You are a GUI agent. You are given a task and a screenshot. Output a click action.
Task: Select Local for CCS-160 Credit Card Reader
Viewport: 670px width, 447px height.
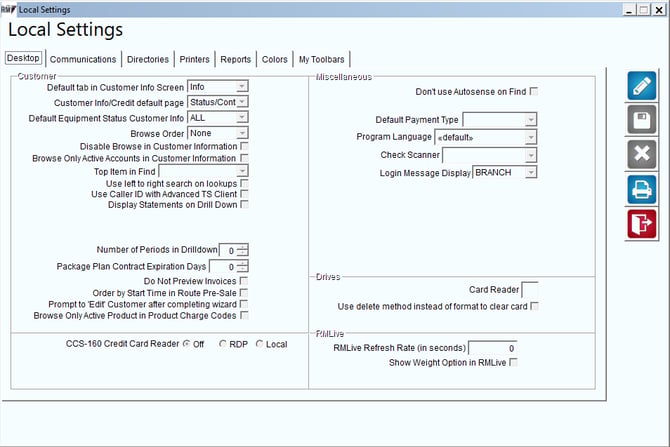point(259,344)
